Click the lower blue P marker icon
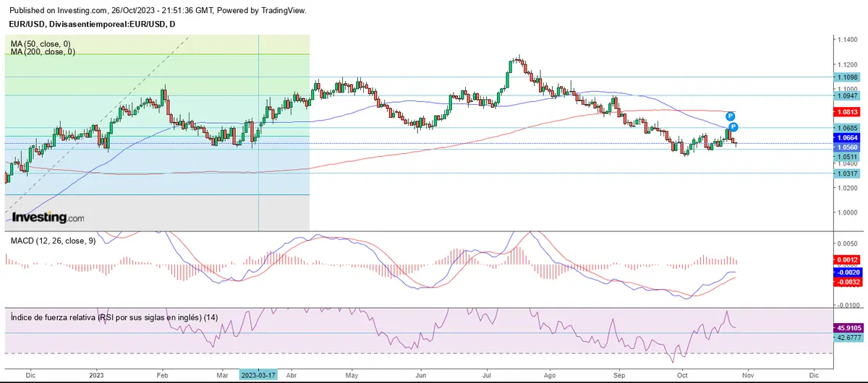This screenshot has width=868, height=383. click(x=733, y=127)
